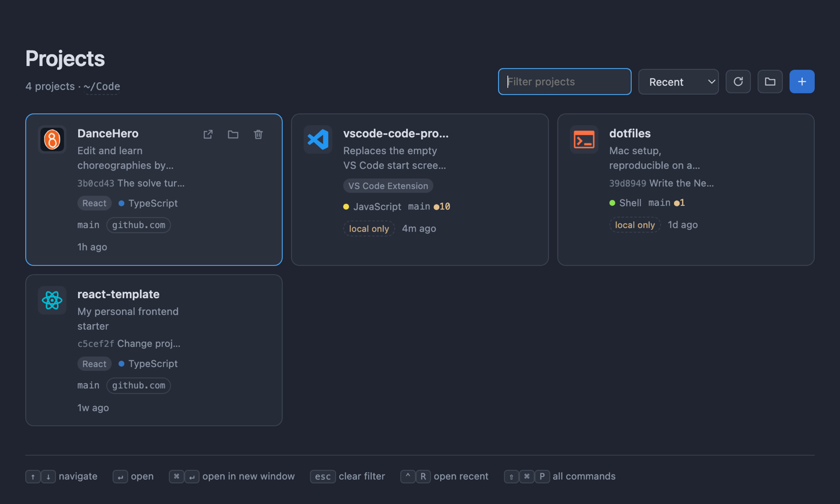Open folder button in top toolbar

tap(770, 82)
